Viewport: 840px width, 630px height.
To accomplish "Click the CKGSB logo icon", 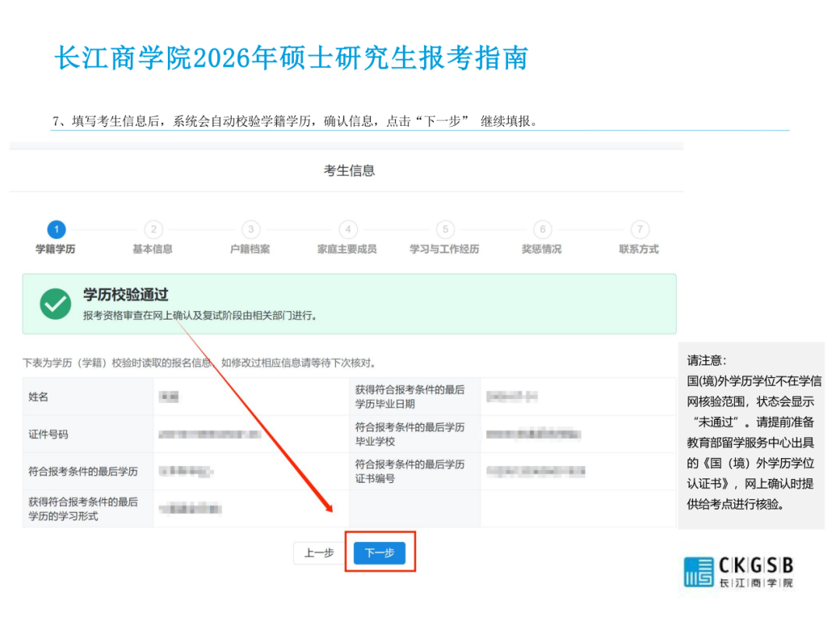I will (698, 572).
